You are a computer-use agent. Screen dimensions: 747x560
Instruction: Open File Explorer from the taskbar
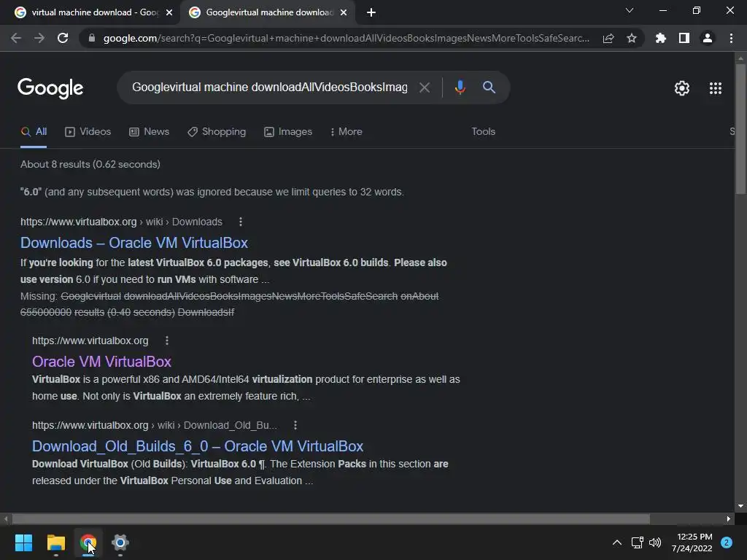point(55,542)
